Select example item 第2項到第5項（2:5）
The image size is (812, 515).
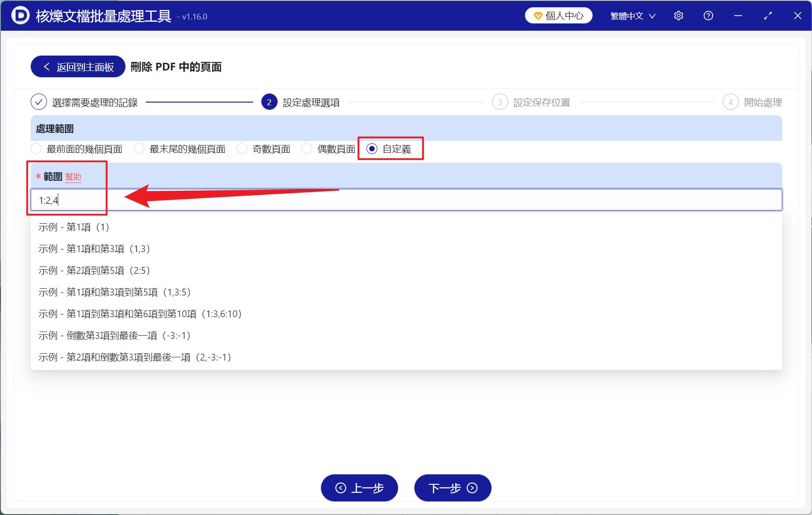coord(93,270)
